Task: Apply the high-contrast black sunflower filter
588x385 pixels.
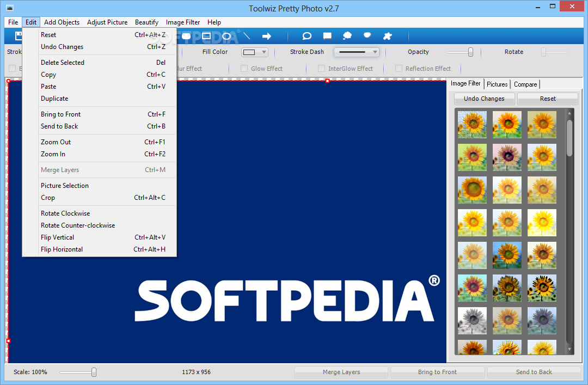Action: tap(542, 288)
